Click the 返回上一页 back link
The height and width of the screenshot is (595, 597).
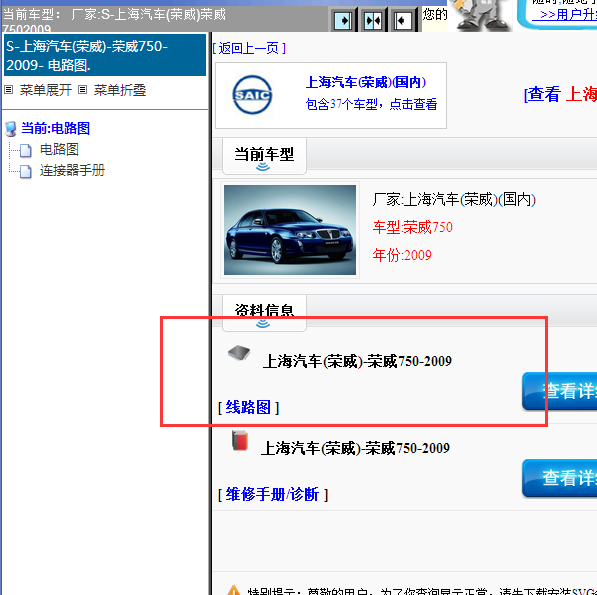(249, 48)
